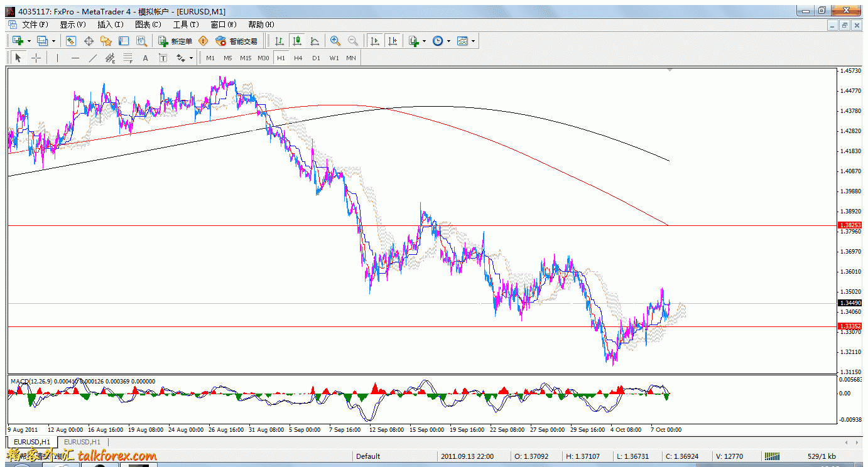Set timeframe to H4
The height and width of the screenshot is (467, 868).
pos(298,58)
